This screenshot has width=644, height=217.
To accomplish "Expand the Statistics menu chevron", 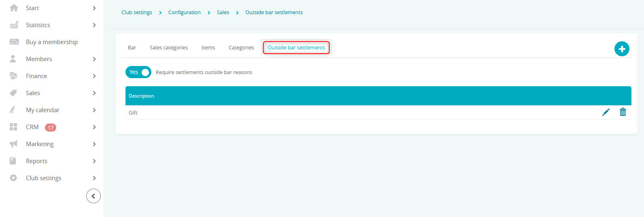I will (x=94, y=25).
